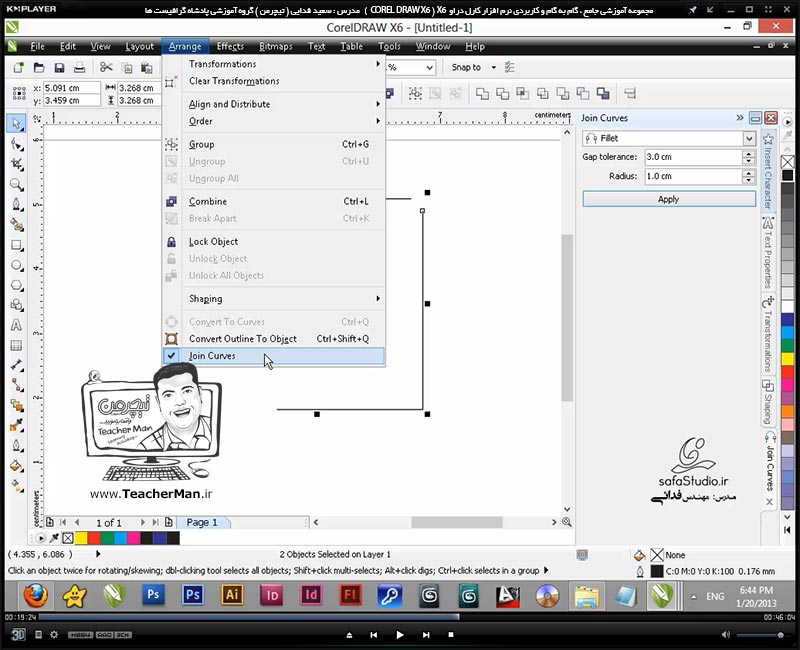Click the Weld shaping icon in property bar
The width and height of the screenshot is (800, 650).
pos(482,93)
